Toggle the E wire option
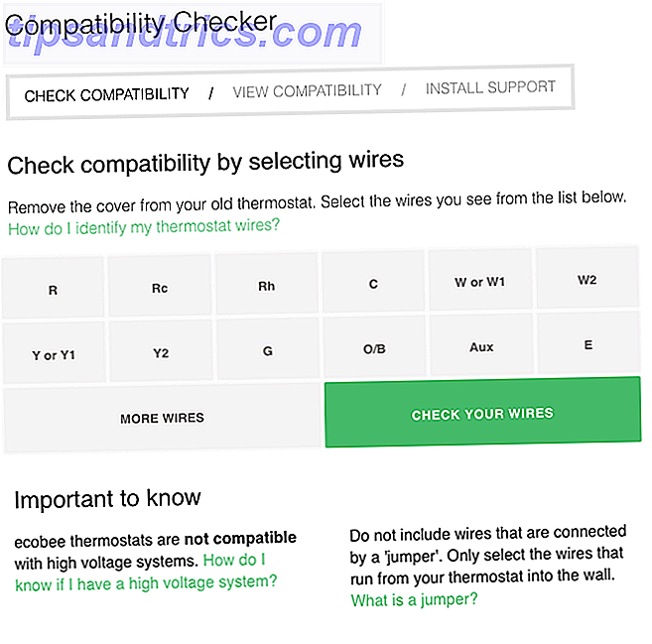The image size is (652, 644). coord(587,345)
